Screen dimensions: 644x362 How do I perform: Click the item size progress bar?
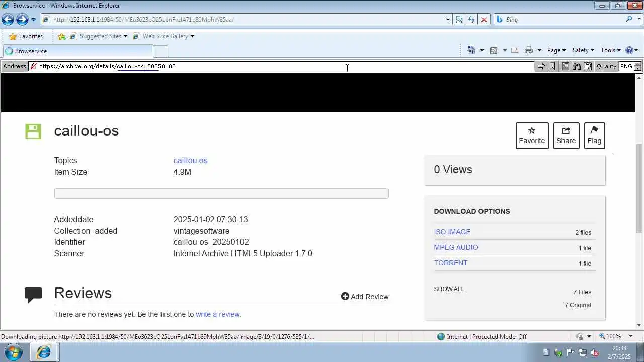click(x=221, y=193)
